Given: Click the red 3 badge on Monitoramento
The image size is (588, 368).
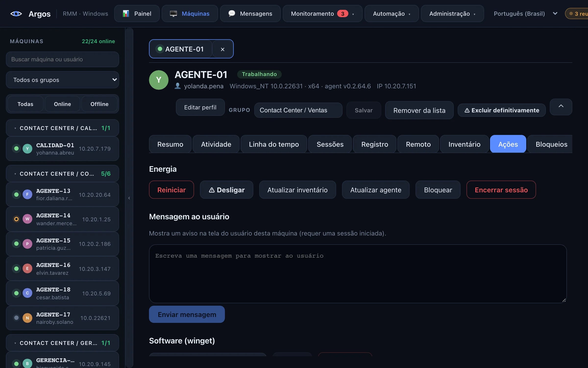Looking at the screenshot, I should pos(343,14).
